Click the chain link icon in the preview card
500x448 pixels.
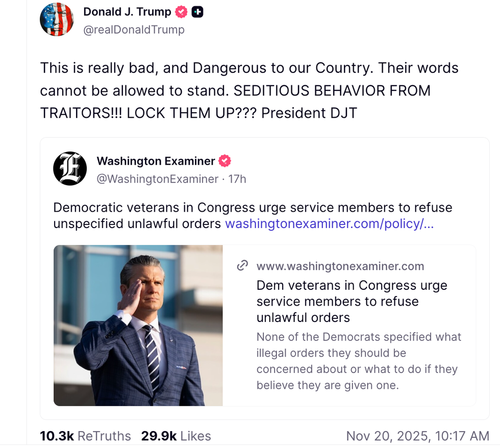point(242,265)
